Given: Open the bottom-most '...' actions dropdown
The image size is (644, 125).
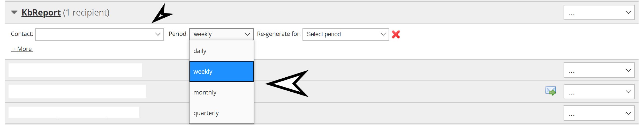Looking at the screenshot, I should [599, 113].
